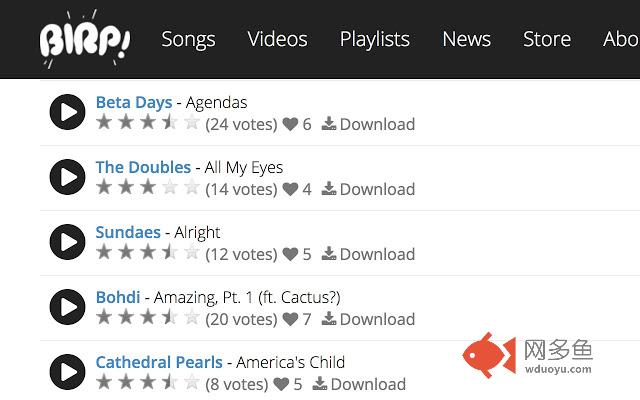This screenshot has height=400, width=640.
Task: Play Bohdi Amazing, Pt. 1
Action: [67, 308]
